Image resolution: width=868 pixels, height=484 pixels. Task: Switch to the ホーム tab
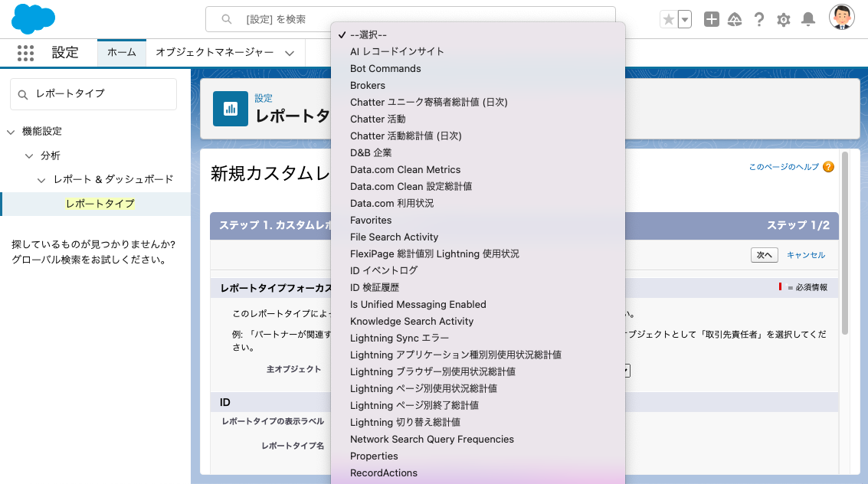(122, 53)
